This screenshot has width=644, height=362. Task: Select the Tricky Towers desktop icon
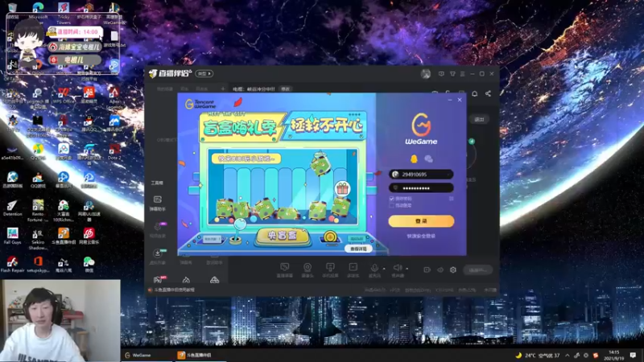[x=64, y=12]
